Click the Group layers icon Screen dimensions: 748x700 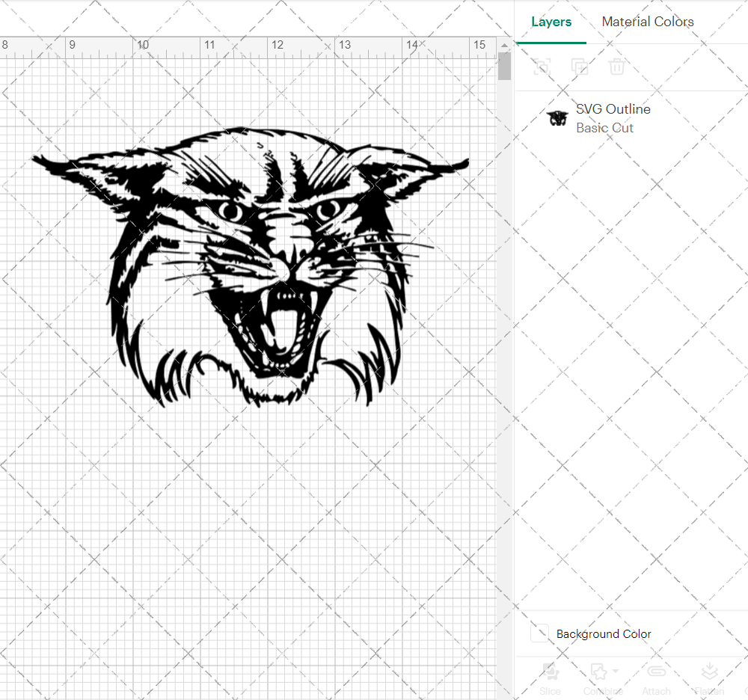(x=542, y=67)
